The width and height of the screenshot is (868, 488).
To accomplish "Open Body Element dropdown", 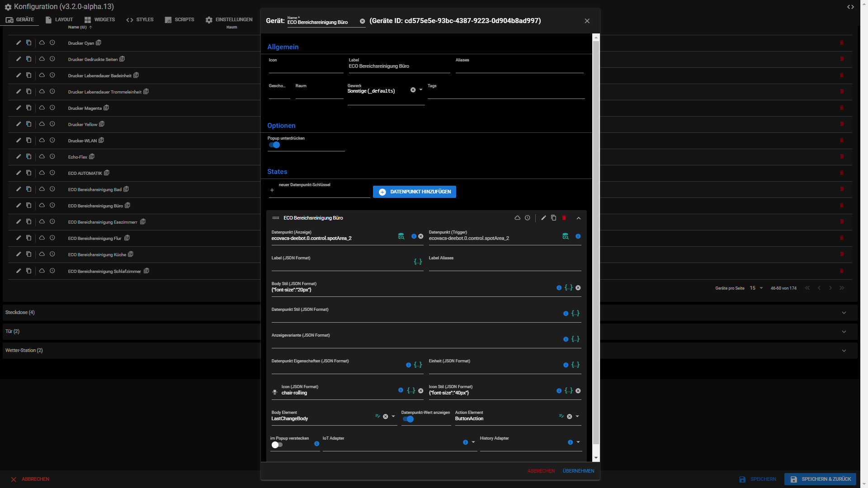I will (x=393, y=417).
